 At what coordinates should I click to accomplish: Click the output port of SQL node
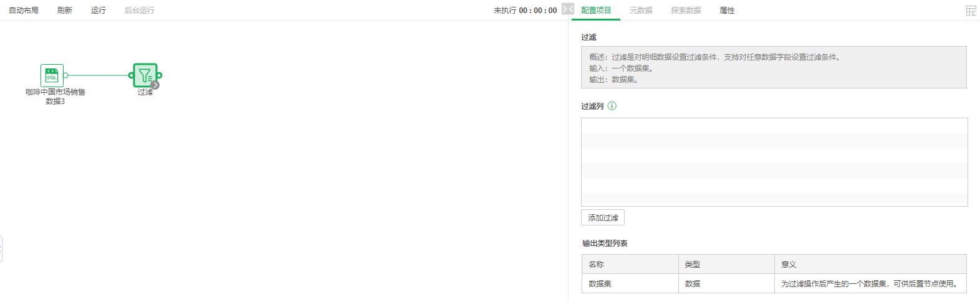(65, 75)
